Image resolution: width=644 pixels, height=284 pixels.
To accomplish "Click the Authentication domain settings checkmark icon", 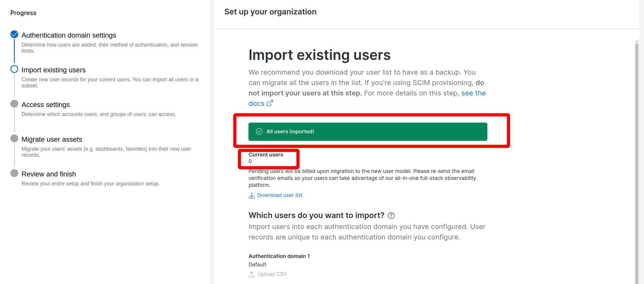I will [14, 34].
